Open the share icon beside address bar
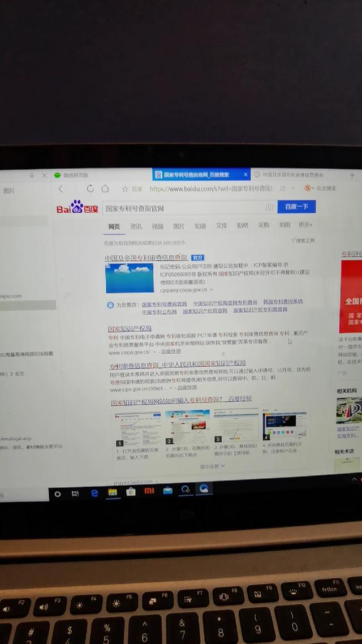Screen dimensions: 362x644 click(282, 188)
